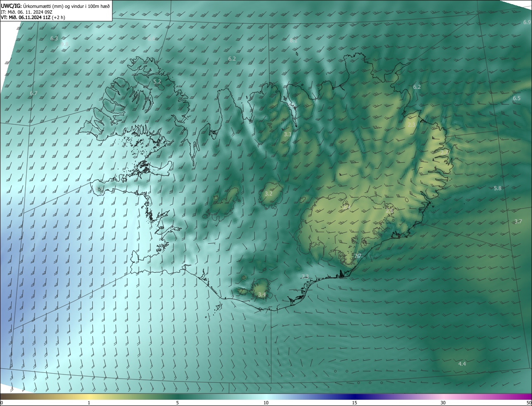Click the 6.5 value label

(517, 98)
